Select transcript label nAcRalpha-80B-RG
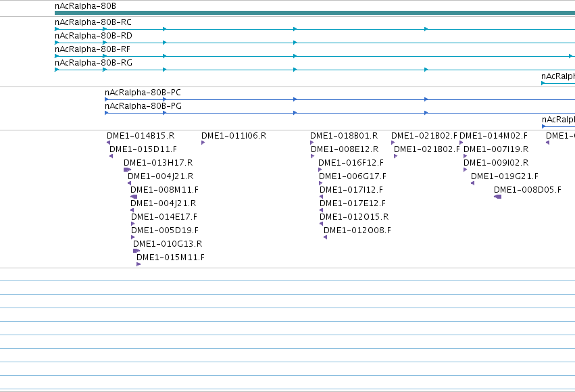This screenshot has width=575, height=392. point(93,63)
